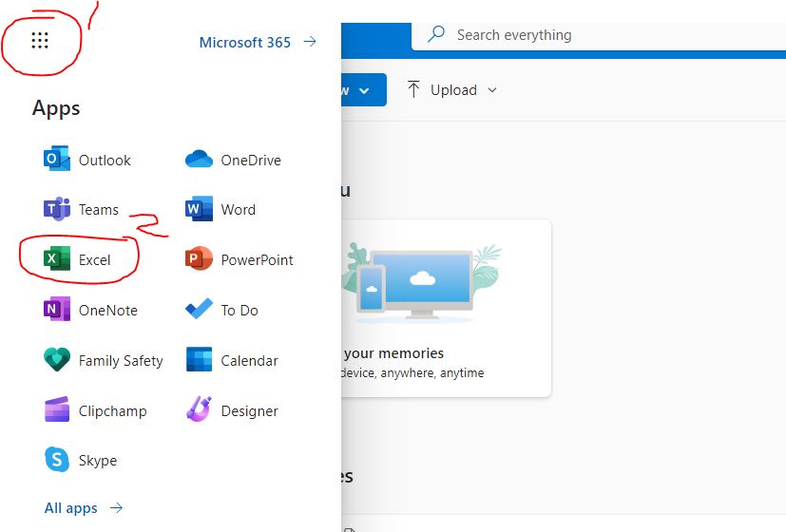
Task: Click the Apps heading
Action: tap(56, 108)
